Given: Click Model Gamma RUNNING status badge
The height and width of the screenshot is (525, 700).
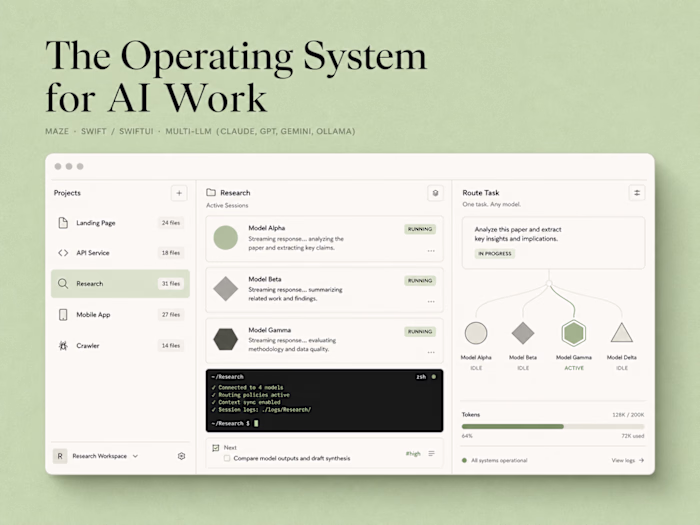Looking at the screenshot, I should click(420, 331).
